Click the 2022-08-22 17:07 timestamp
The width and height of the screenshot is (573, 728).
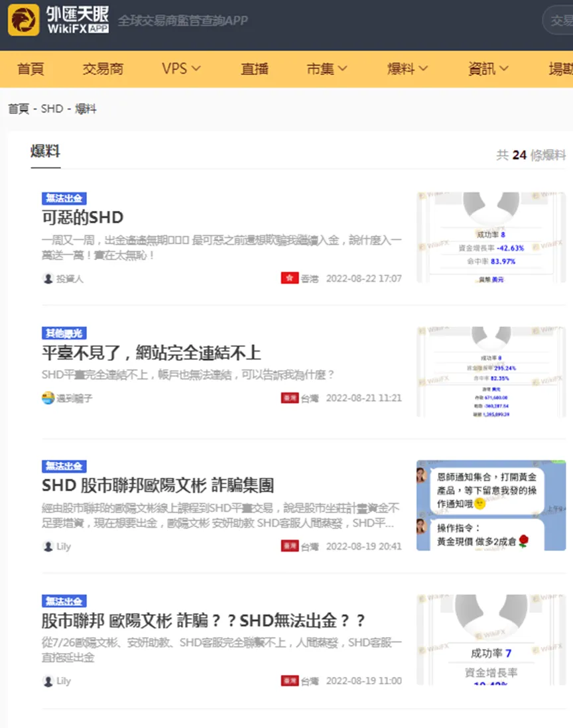pyautogui.click(x=363, y=278)
